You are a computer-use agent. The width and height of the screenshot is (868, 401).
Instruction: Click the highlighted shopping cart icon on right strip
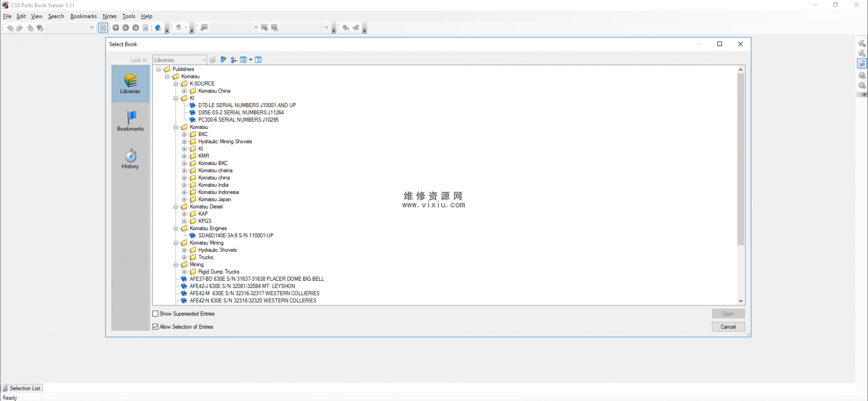point(862,63)
